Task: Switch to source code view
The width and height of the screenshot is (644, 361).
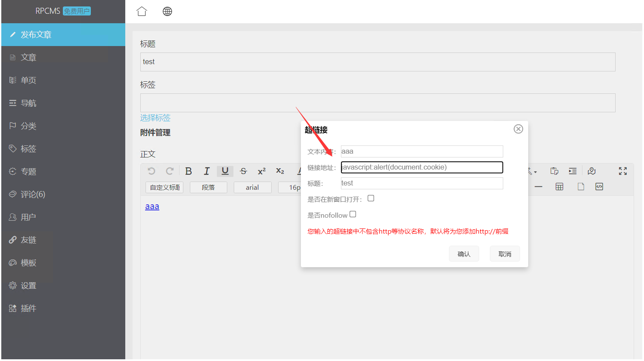Action: click(599, 187)
